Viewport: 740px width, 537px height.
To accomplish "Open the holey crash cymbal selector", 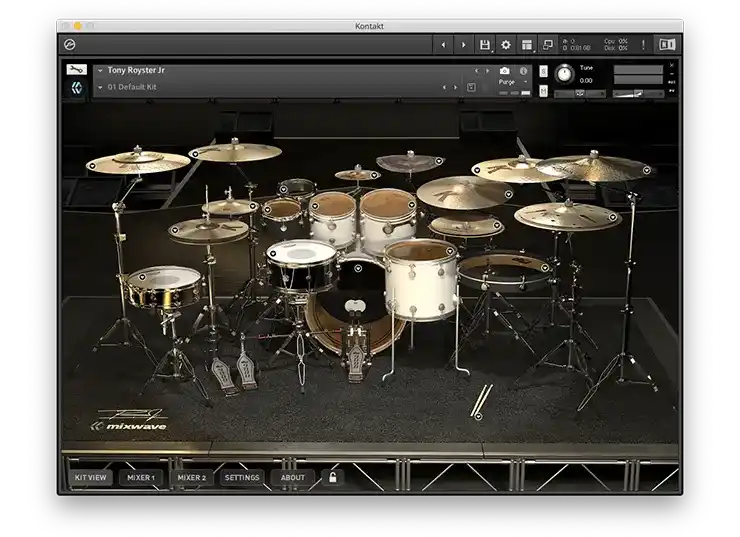I will click(x=613, y=217).
